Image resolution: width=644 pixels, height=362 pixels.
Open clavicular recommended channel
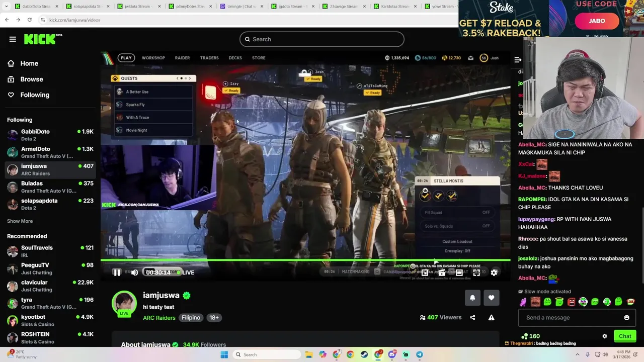(x=50, y=286)
